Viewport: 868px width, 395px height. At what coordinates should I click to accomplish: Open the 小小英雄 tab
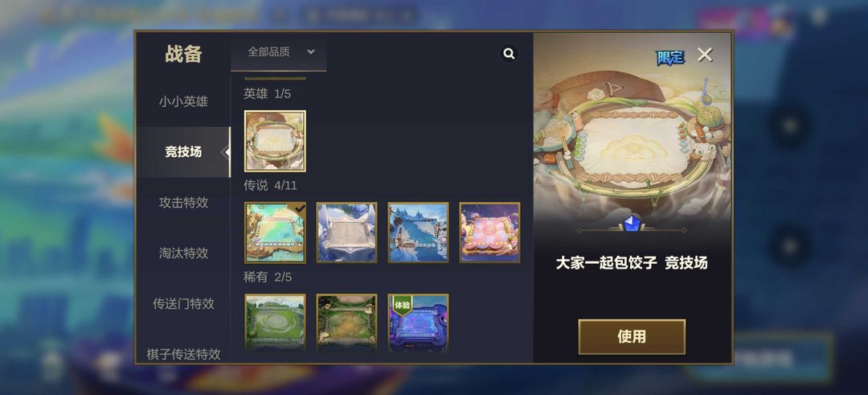[183, 102]
